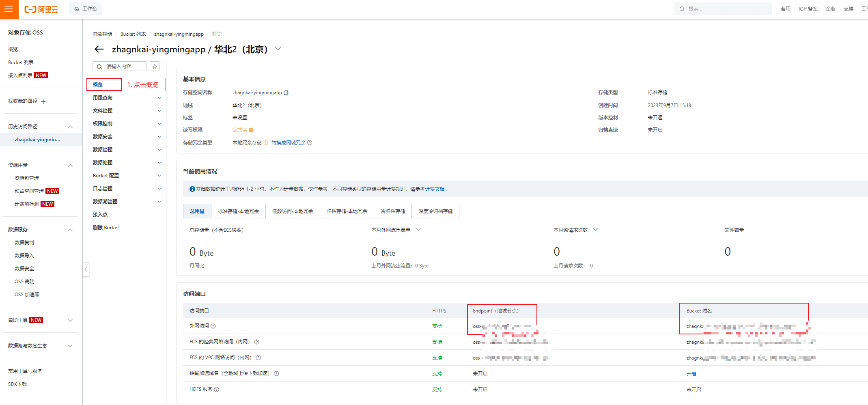This screenshot has width=868, height=405.
Task: Click help icon beside ECS 的 VPC 网络访问
Action: click(258, 358)
